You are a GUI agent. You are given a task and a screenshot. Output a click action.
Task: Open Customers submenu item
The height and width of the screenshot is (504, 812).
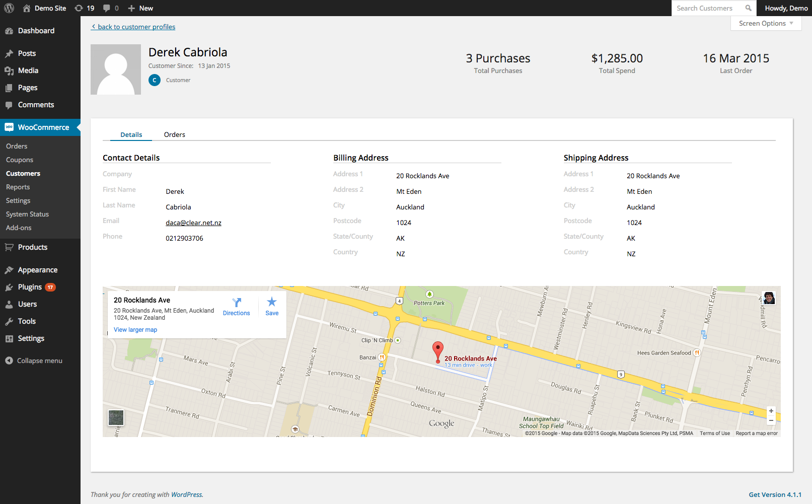23,173
